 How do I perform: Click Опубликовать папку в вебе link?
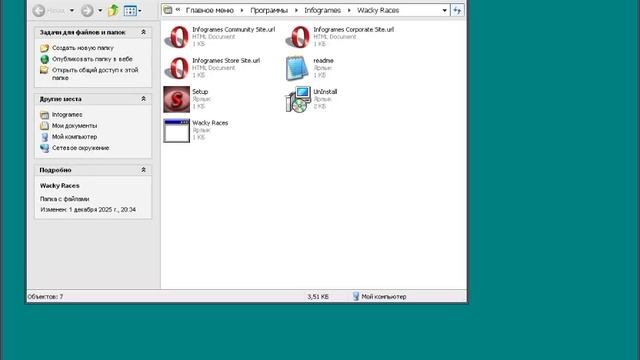[92, 59]
